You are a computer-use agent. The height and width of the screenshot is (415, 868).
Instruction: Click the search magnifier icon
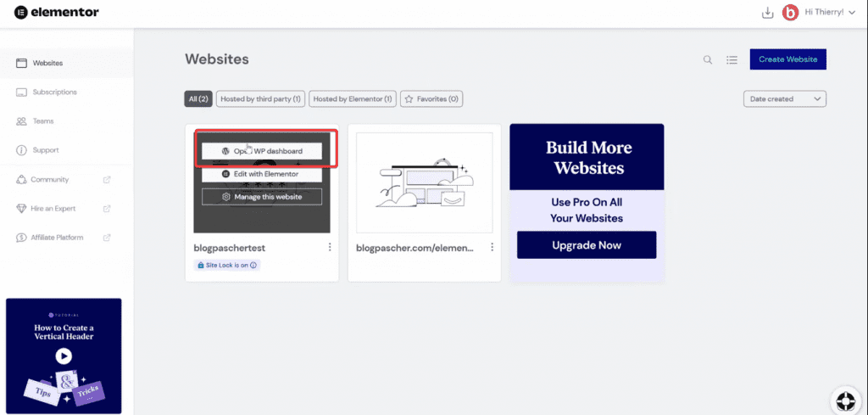pyautogui.click(x=708, y=60)
